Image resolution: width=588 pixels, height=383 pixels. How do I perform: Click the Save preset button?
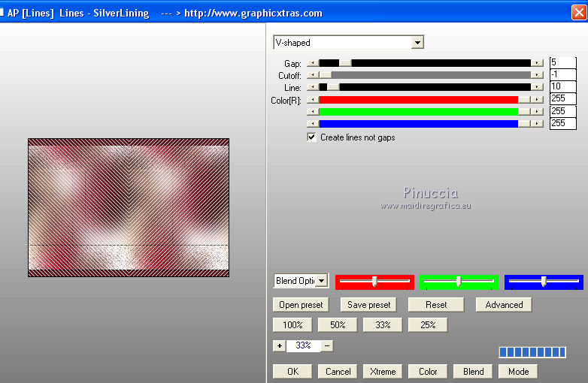click(x=368, y=305)
